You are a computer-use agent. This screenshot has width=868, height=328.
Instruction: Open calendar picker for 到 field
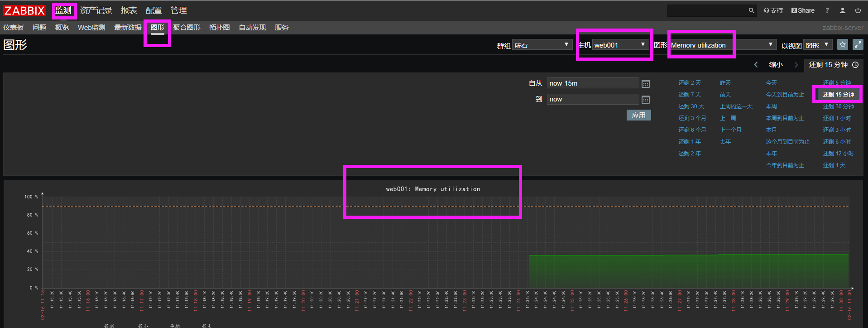click(x=646, y=100)
